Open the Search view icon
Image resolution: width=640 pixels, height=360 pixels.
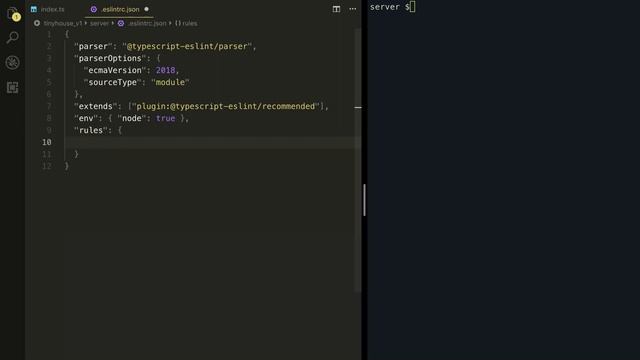point(13,38)
